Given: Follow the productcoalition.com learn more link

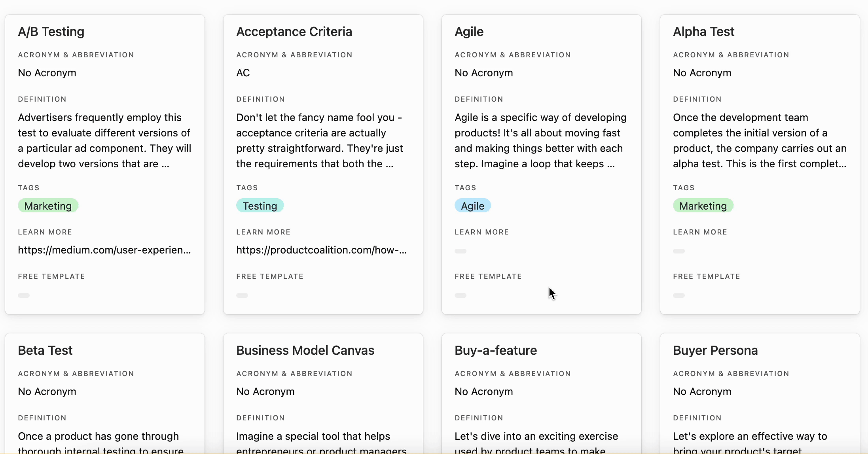Looking at the screenshot, I should pyautogui.click(x=321, y=250).
